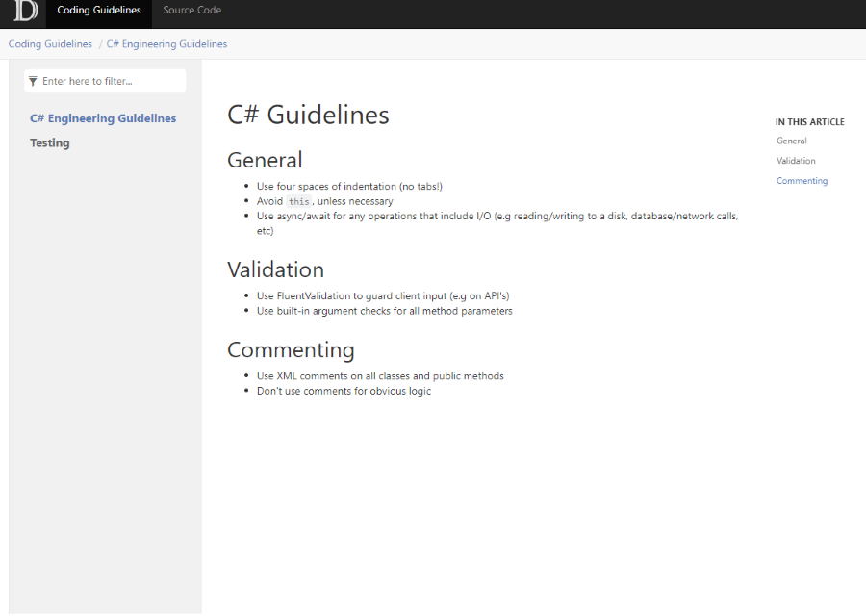Click the 'Validation' section heading
Image resolution: width=866 pixels, height=616 pixels.
pyautogui.click(x=275, y=269)
